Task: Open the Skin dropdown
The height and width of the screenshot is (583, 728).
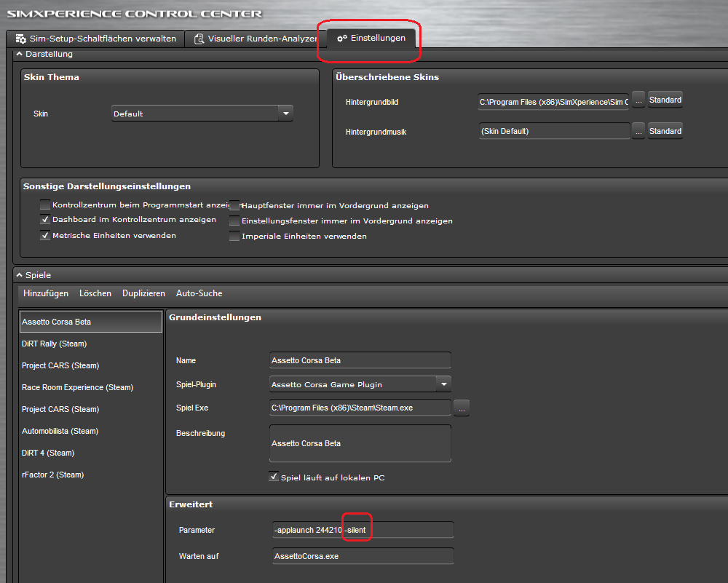Action: point(286,114)
